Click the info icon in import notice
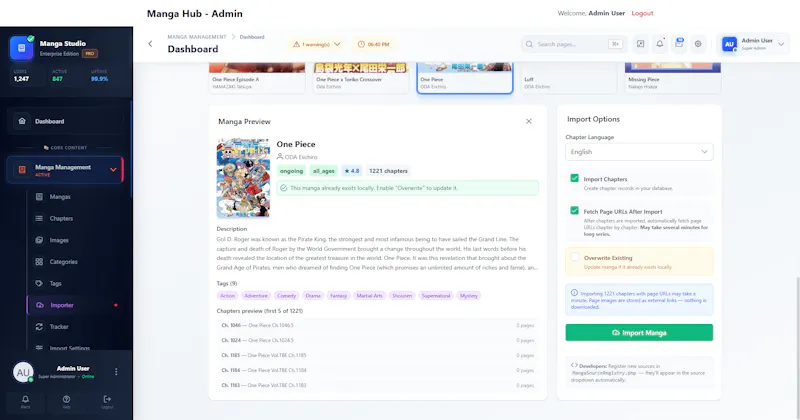 tap(574, 293)
